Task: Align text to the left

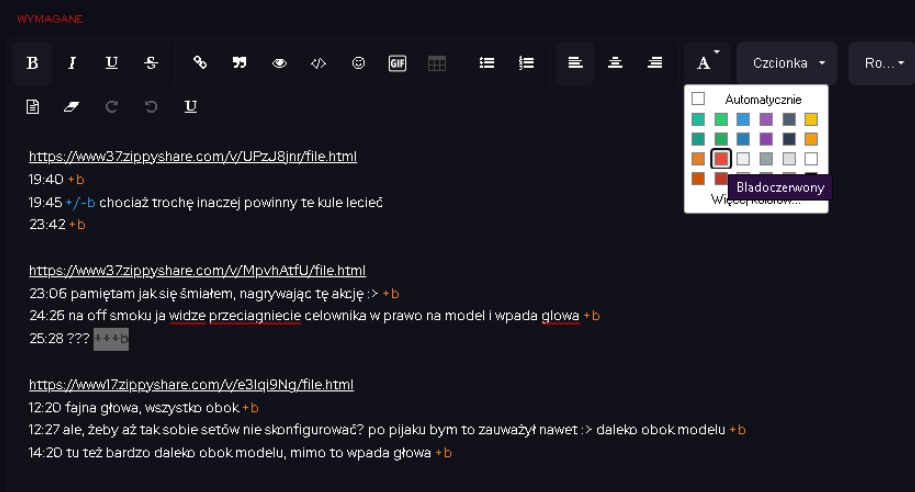Action: tap(575, 63)
